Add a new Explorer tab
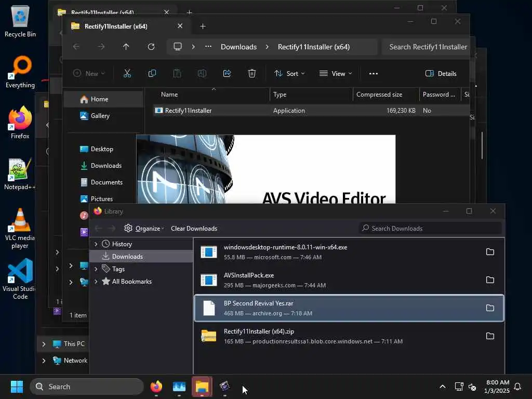Viewport: 532px width, 399px height. 203,26
